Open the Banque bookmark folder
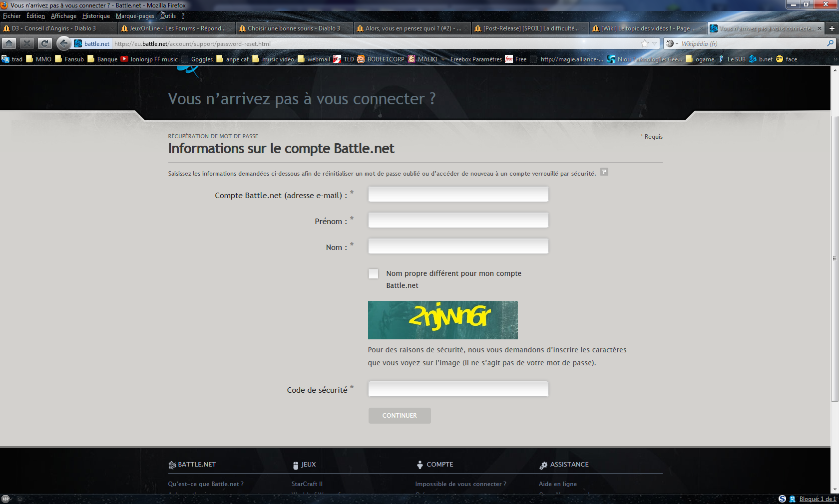839x504 pixels. tap(102, 59)
